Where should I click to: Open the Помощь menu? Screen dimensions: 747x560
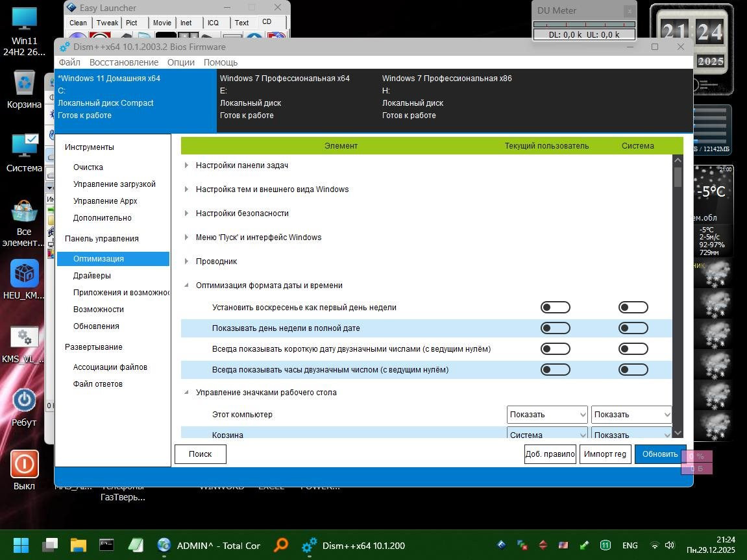[x=221, y=62]
